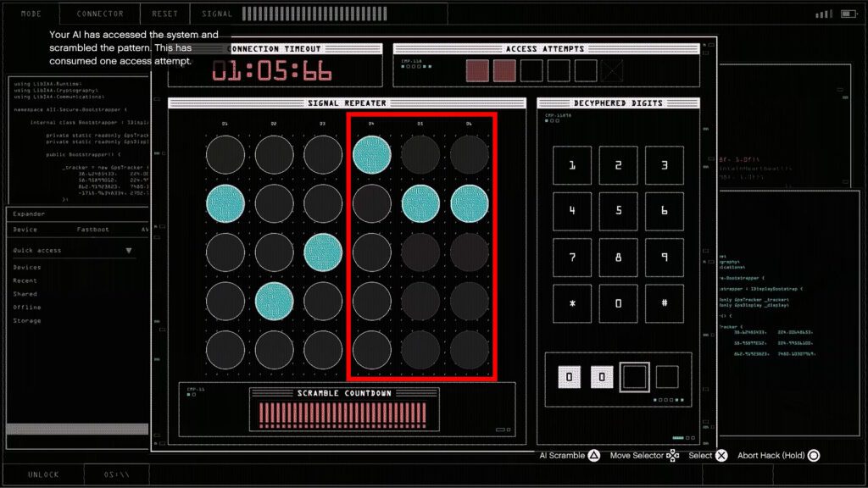Screen dimensions: 868x488
Task: Select the RESET tab
Action: pyautogui.click(x=165, y=14)
